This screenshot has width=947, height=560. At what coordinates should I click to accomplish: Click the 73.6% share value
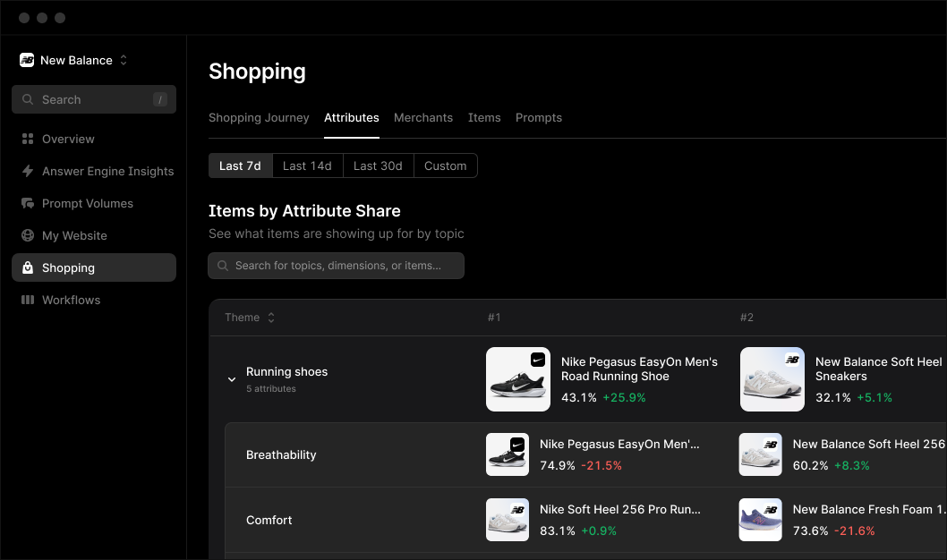811,531
